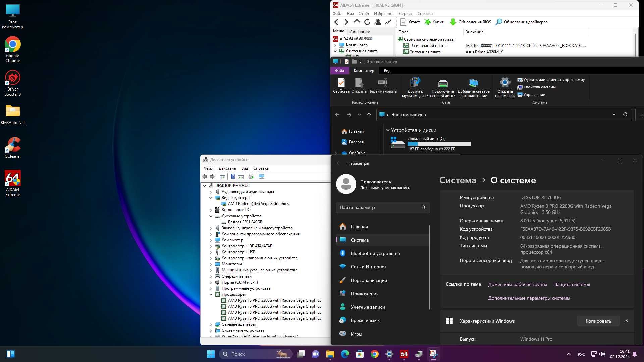
Task: Go back in AIDA64 toolbar
Action: [336, 22]
